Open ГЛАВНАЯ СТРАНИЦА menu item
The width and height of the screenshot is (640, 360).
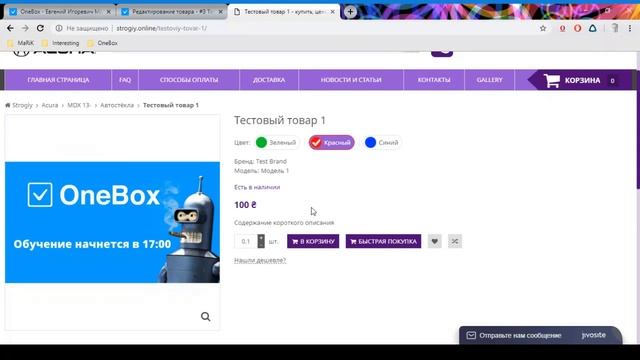click(58, 80)
